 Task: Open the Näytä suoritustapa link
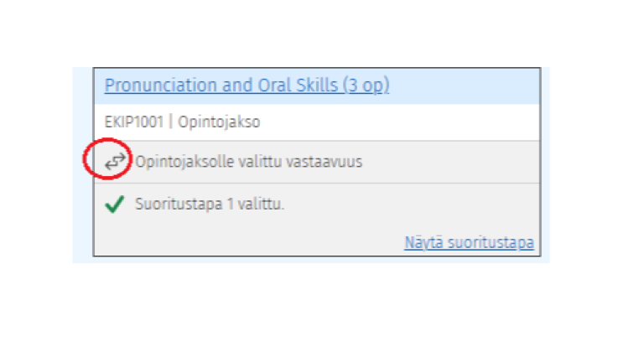tap(469, 242)
